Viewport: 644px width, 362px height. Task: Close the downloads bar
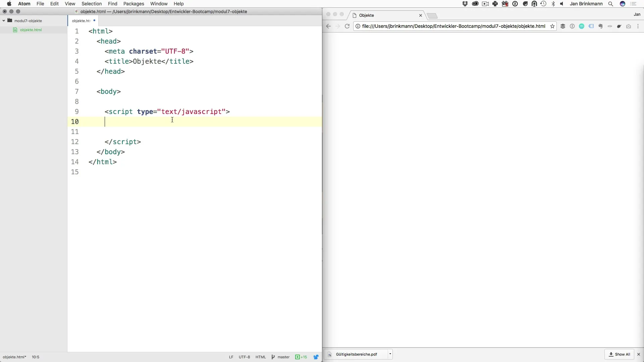639,354
